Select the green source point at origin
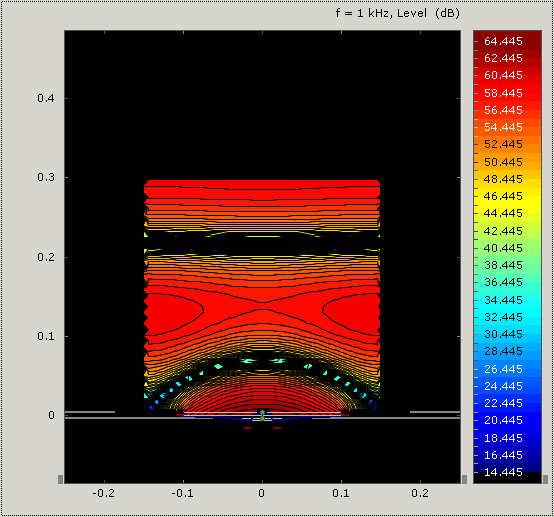Screen dimensions: 554x517 point(262,412)
